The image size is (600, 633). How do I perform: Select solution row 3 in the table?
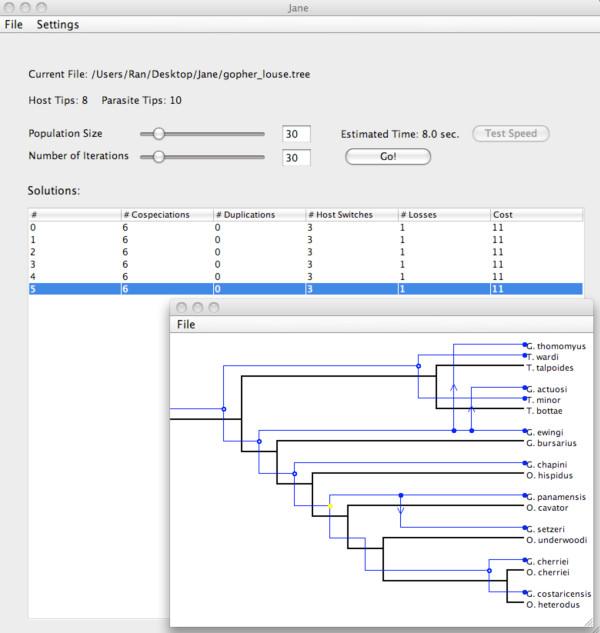300,264
